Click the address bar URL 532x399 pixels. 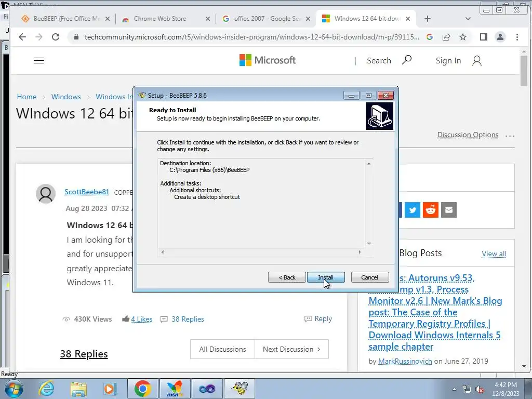[251, 37]
